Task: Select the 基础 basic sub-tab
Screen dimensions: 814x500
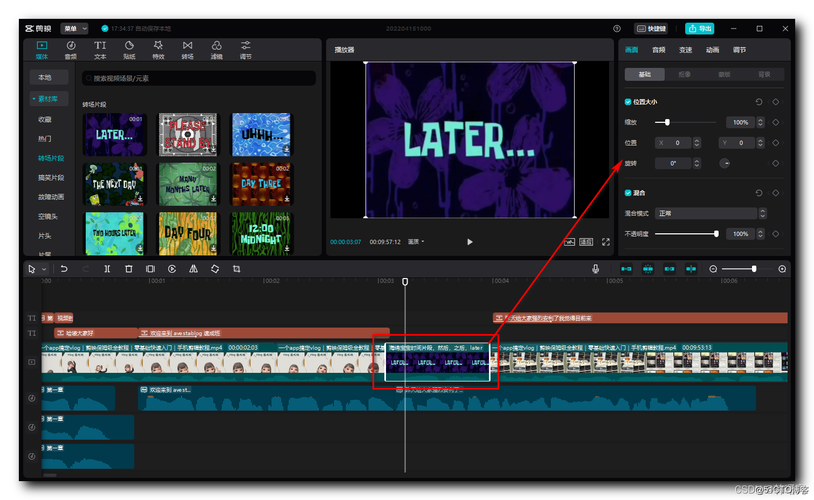Action: tap(645, 74)
